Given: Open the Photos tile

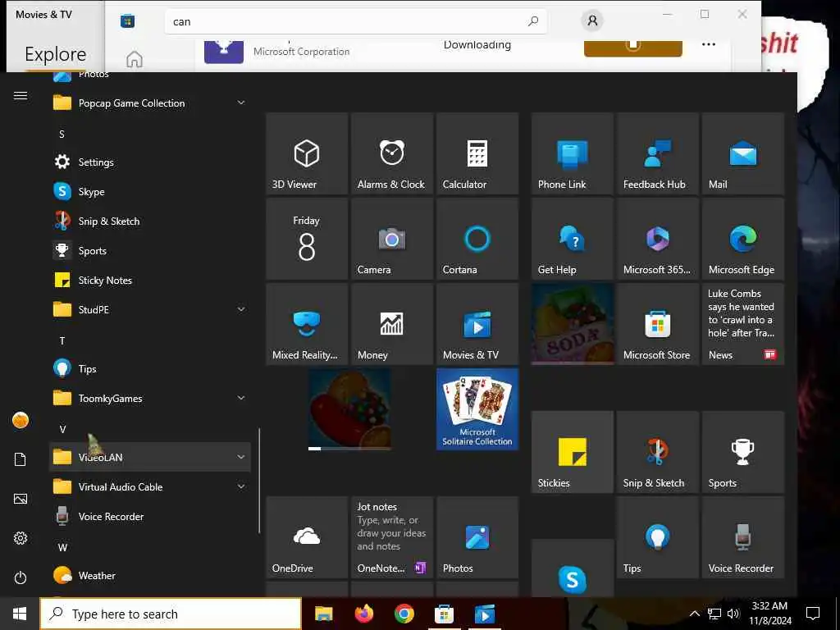Looking at the screenshot, I should (477, 537).
